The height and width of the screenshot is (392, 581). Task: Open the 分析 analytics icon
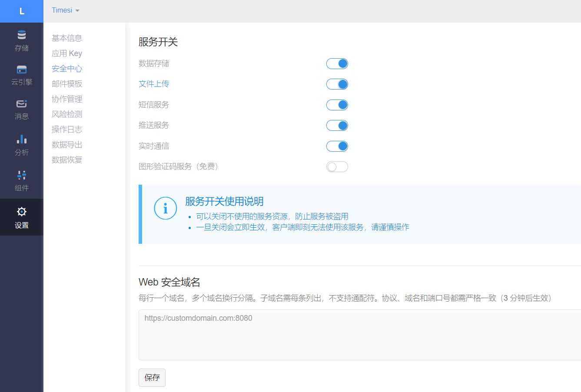[21, 139]
